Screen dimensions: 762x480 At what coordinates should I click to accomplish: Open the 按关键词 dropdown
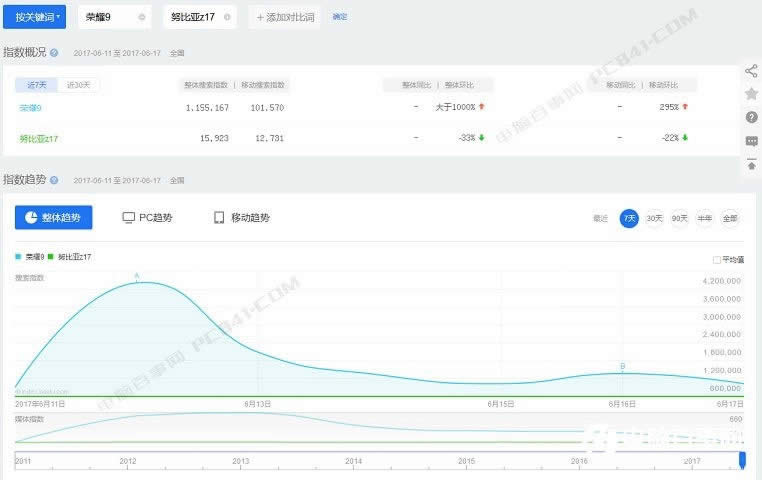coord(35,17)
